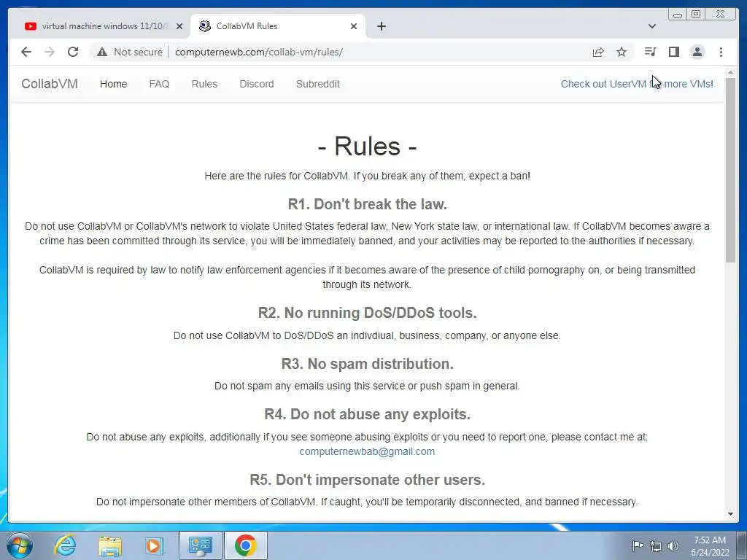Click text 'Do not use CollabVM to DoS/DDoS'

tap(253, 335)
